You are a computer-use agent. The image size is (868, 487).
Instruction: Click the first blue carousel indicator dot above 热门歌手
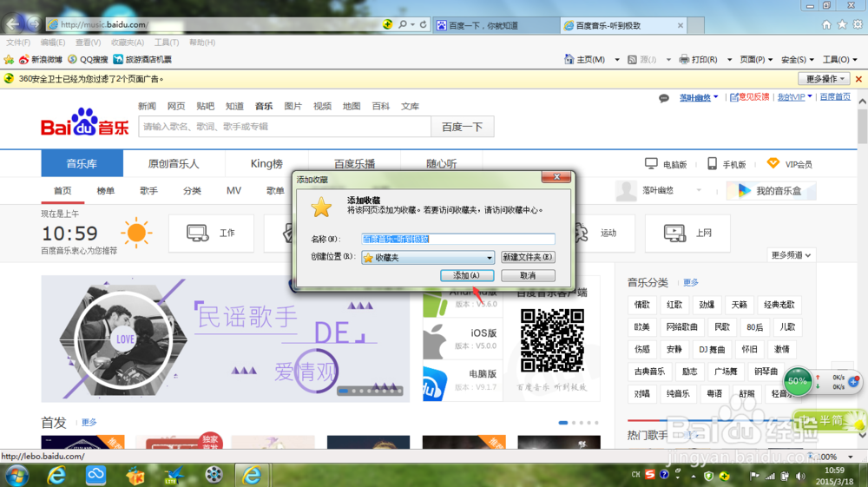click(563, 423)
